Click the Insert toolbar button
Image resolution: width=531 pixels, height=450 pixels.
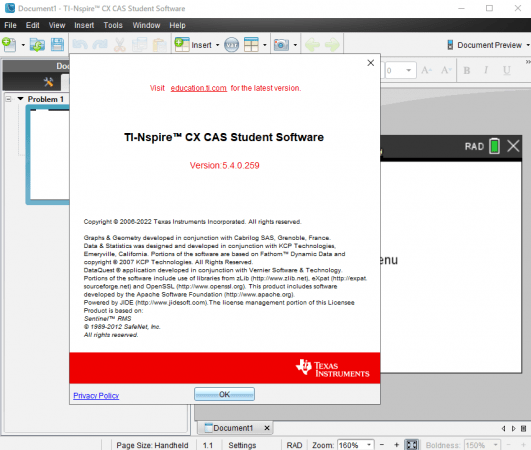(x=193, y=45)
